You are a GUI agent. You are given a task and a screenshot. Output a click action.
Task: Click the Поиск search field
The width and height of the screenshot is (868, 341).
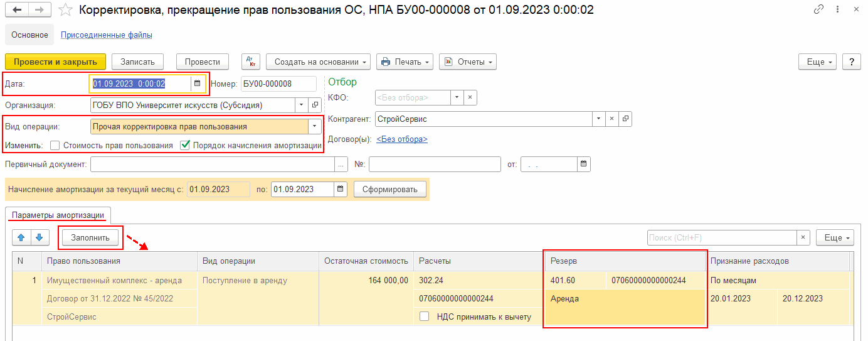pyautogui.click(x=721, y=237)
